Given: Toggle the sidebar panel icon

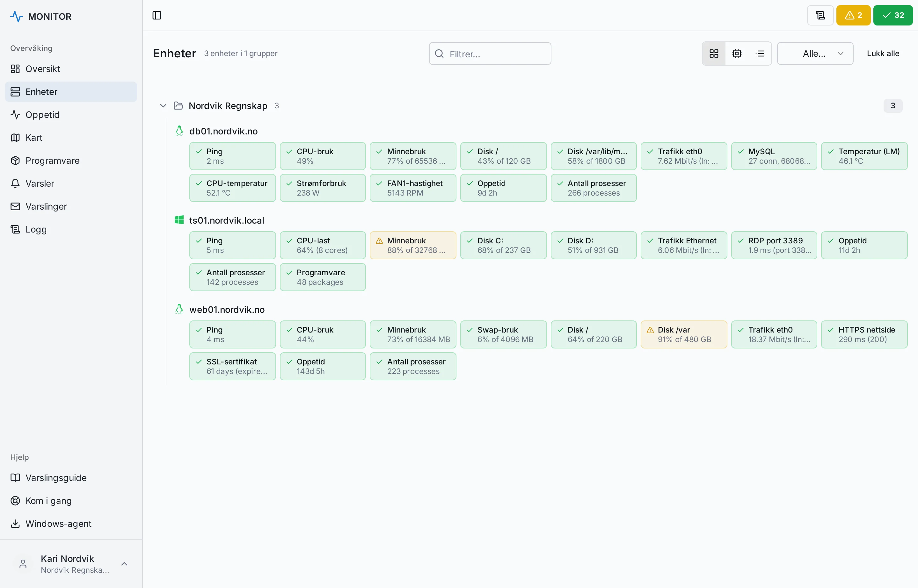Looking at the screenshot, I should 157,15.
